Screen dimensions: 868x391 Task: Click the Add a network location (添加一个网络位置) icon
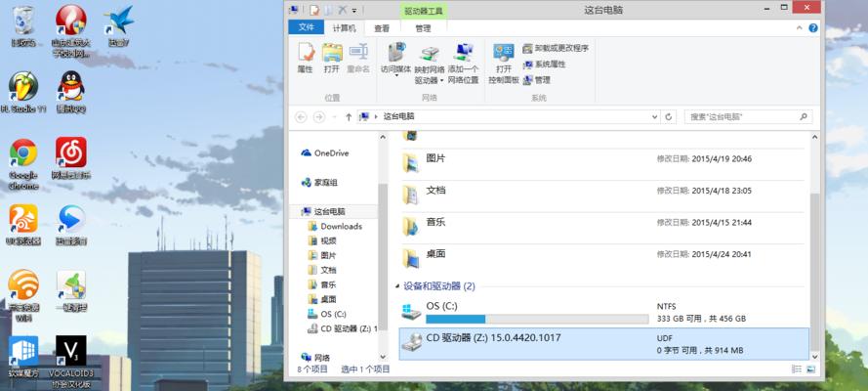pyautogui.click(x=463, y=64)
